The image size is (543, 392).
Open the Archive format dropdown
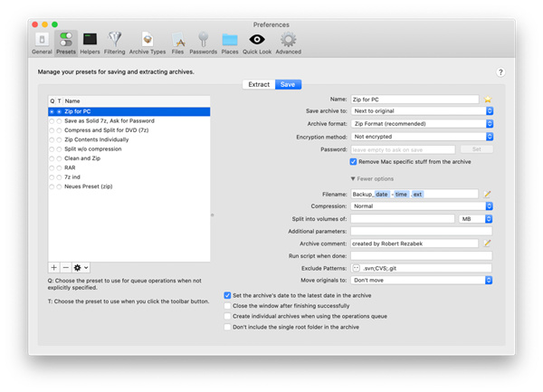421,124
